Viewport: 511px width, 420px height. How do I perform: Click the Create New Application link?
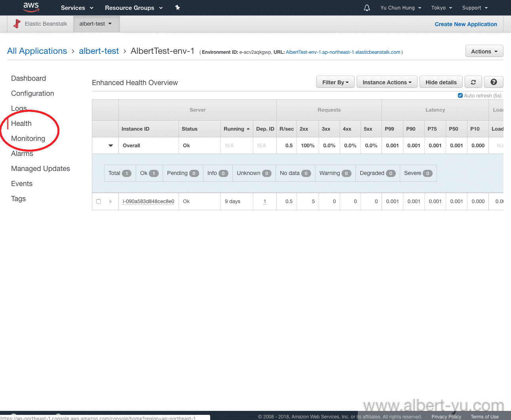[465, 24]
